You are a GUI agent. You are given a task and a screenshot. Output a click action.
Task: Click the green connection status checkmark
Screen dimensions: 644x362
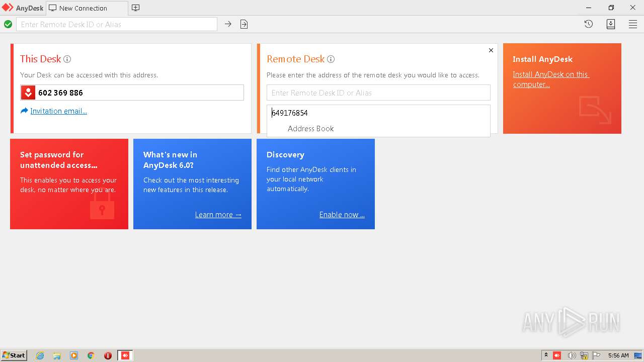[x=8, y=24]
